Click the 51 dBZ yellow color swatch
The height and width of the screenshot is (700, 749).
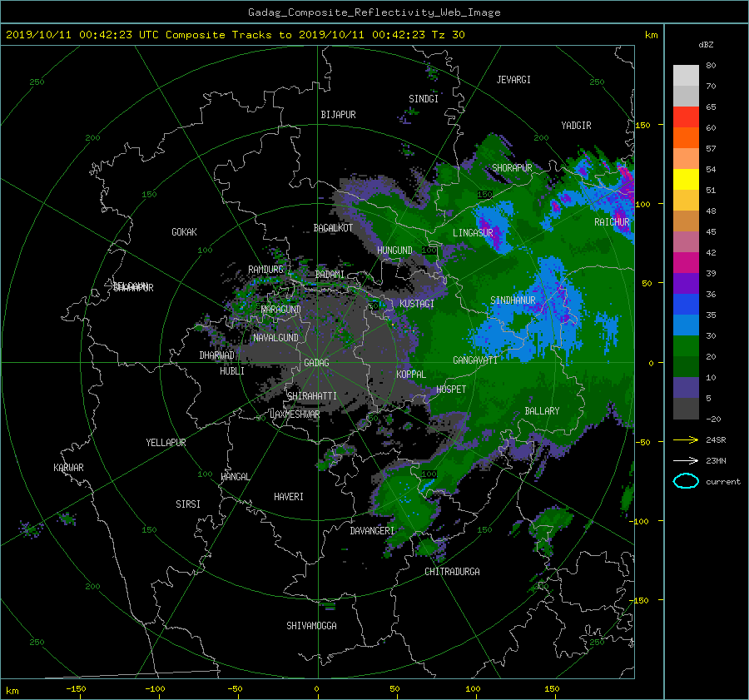tap(686, 180)
